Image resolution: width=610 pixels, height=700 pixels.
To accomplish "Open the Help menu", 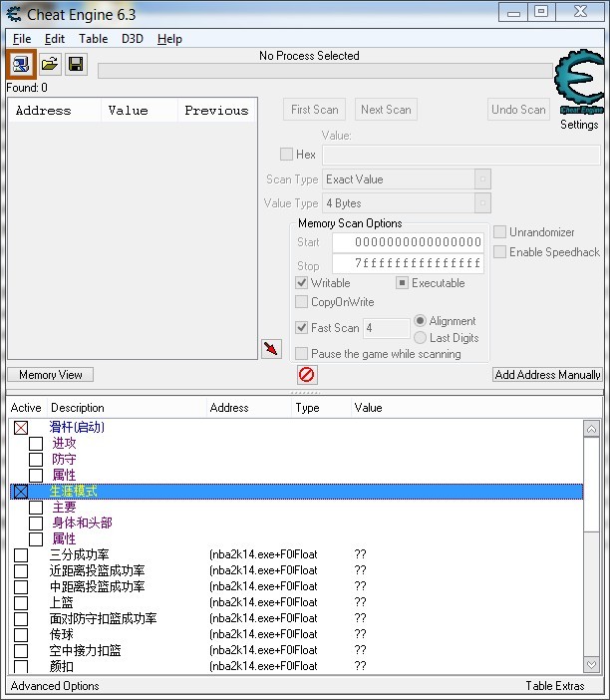I will tap(169, 39).
